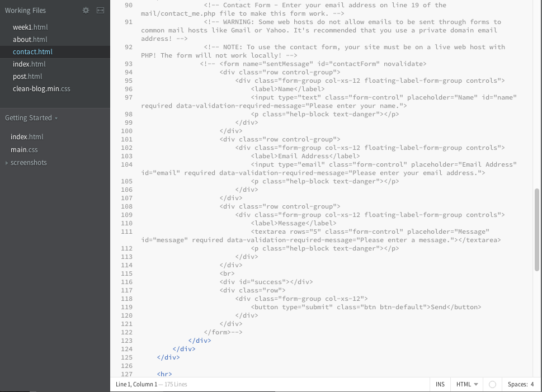The image size is (542, 392).
Task: Open index.html in Getting Started tree
Action: pyautogui.click(x=27, y=137)
